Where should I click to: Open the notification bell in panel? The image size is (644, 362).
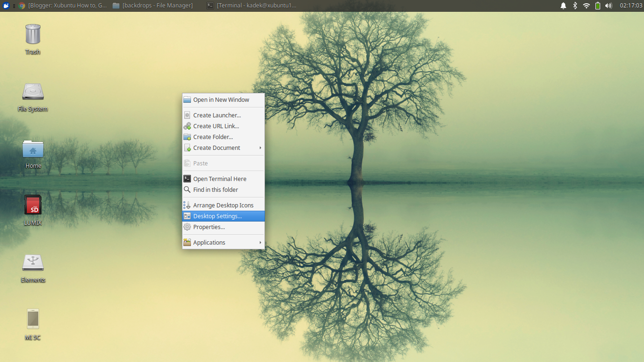pyautogui.click(x=563, y=6)
